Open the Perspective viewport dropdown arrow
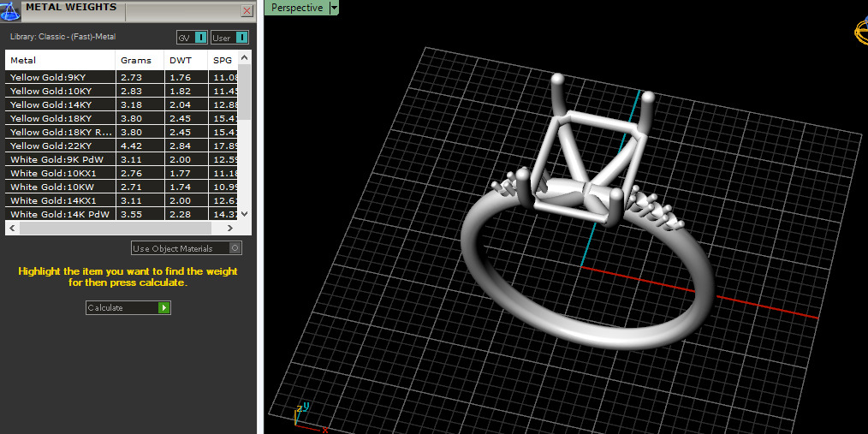The height and width of the screenshot is (434, 868). point(333,8)
